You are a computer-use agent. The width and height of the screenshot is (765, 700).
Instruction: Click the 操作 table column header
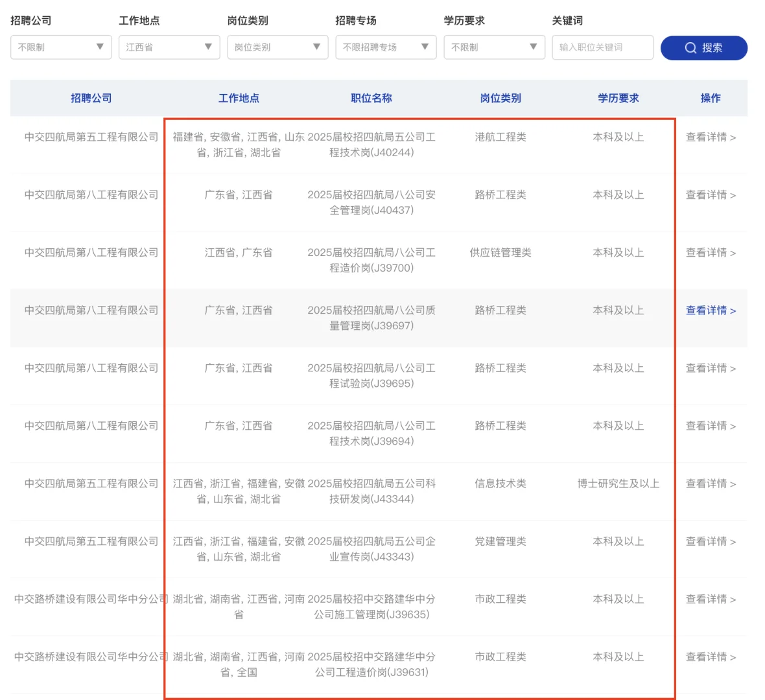pos(711,98)
